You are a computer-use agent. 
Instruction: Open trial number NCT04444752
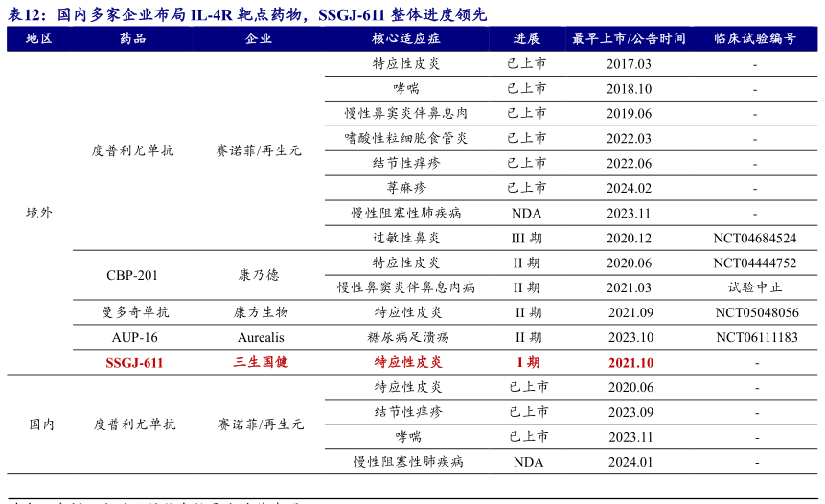click(x=755, y=263)
